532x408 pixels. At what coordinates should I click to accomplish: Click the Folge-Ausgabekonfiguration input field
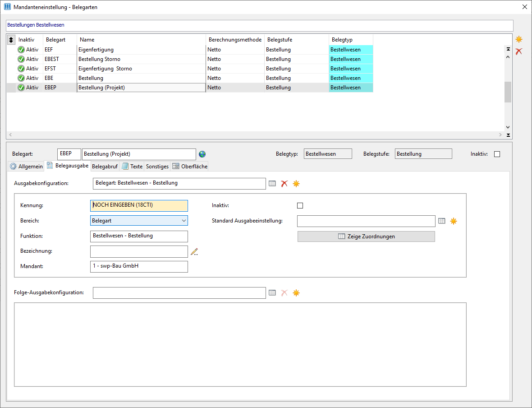(179, 293)
